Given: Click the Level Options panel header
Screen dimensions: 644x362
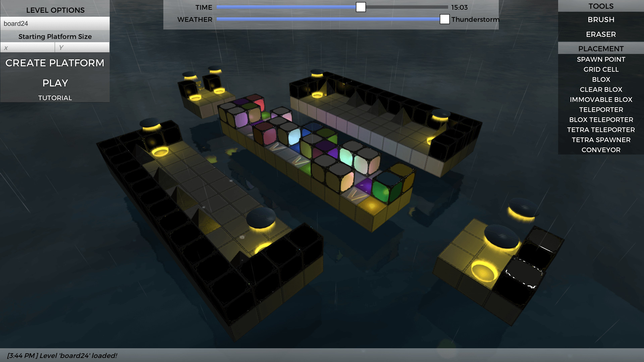Looking at the screenshot, I should pyautogui.click(x=55, y=10).
